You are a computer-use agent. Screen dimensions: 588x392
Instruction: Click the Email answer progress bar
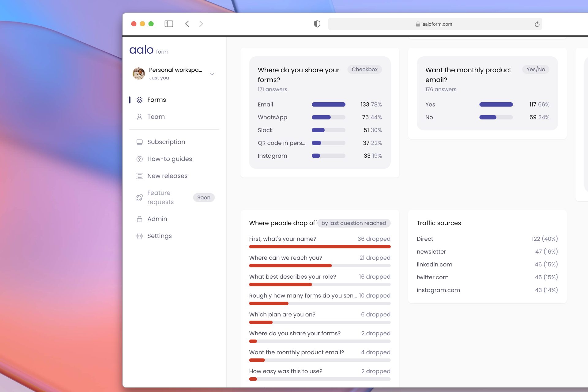pos(329,104)
